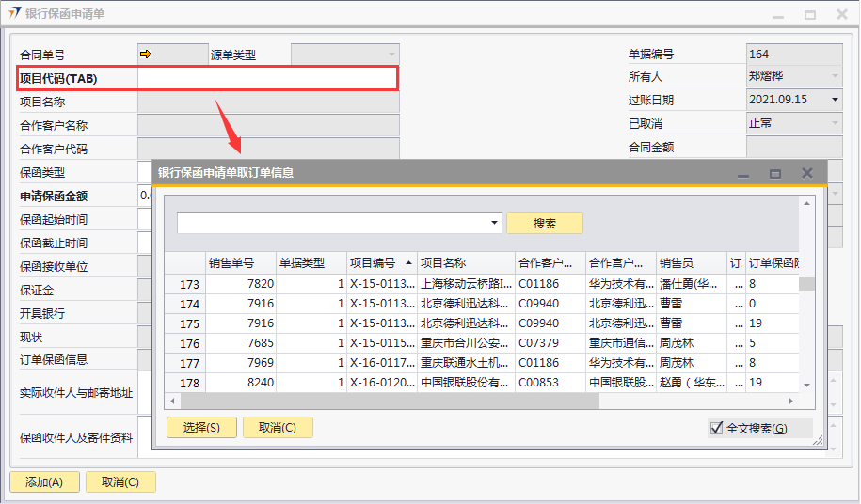Open the 源单类型 dropdown
The image size is (861, 504).
pos(391,55)
